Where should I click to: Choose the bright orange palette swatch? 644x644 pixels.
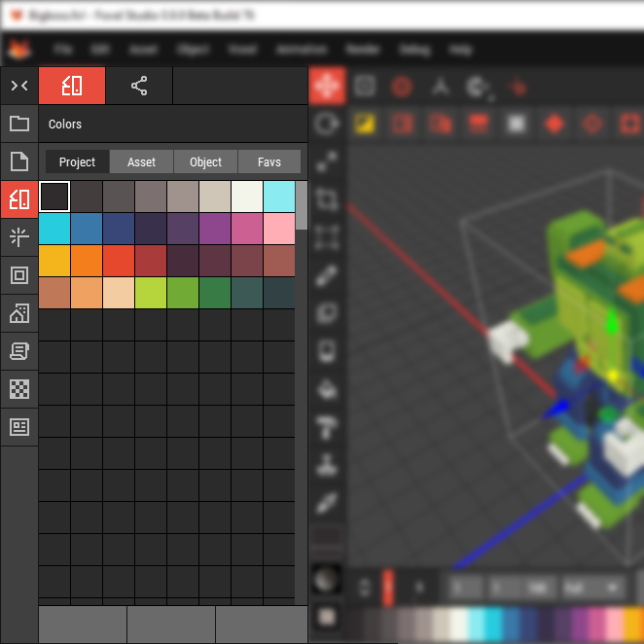[87, 261]
